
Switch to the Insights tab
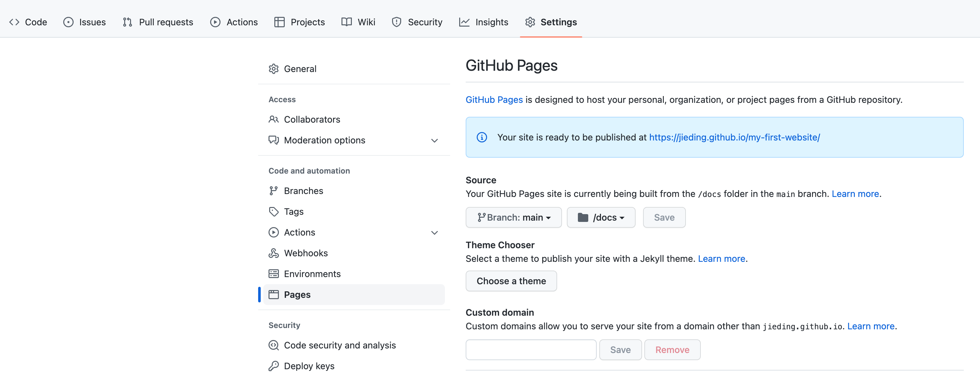484,22
